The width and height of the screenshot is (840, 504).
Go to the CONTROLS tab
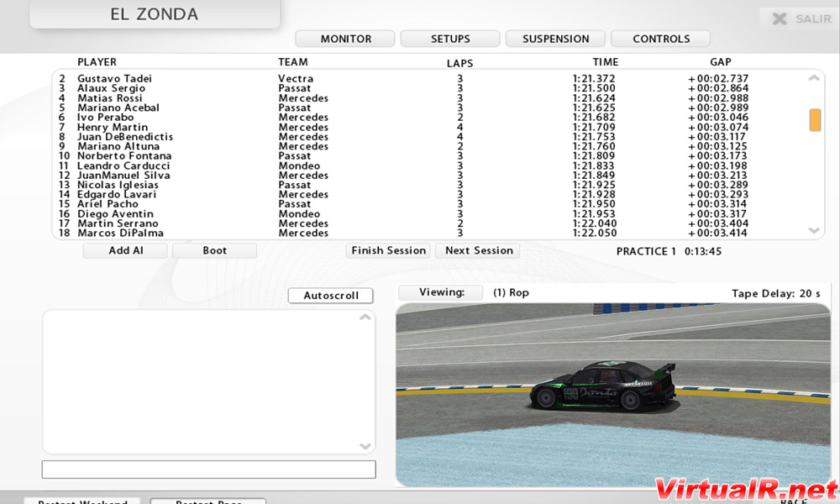660,39
